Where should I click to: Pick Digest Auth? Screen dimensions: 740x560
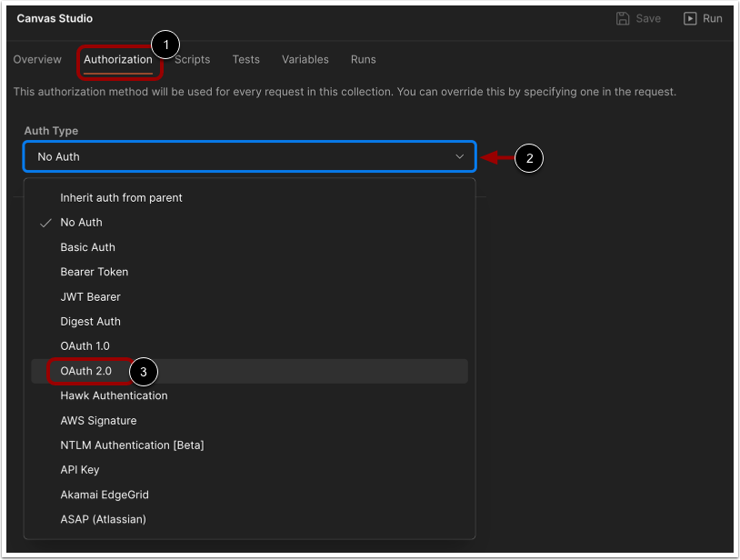click(90, 321)
